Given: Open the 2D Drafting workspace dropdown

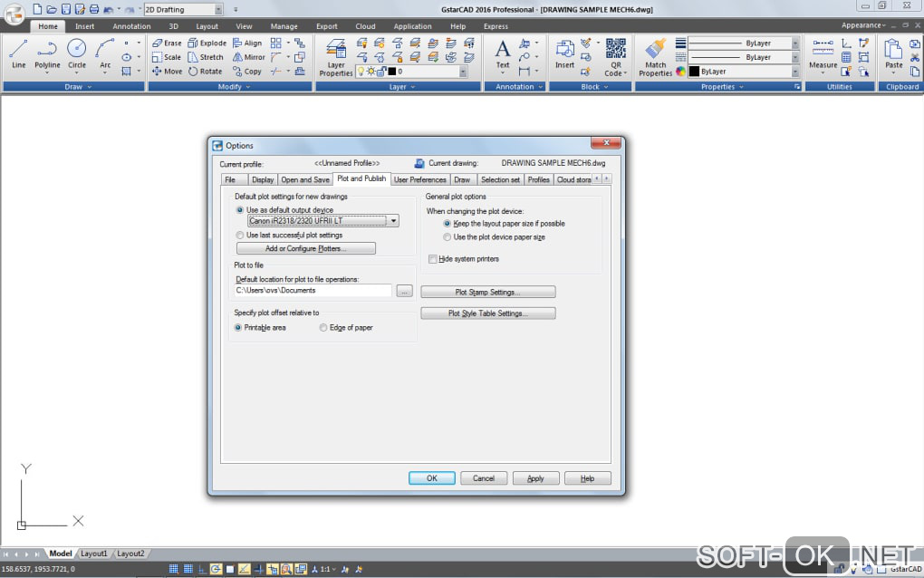Looking at the screenshot, I should [x=218, y=9].
